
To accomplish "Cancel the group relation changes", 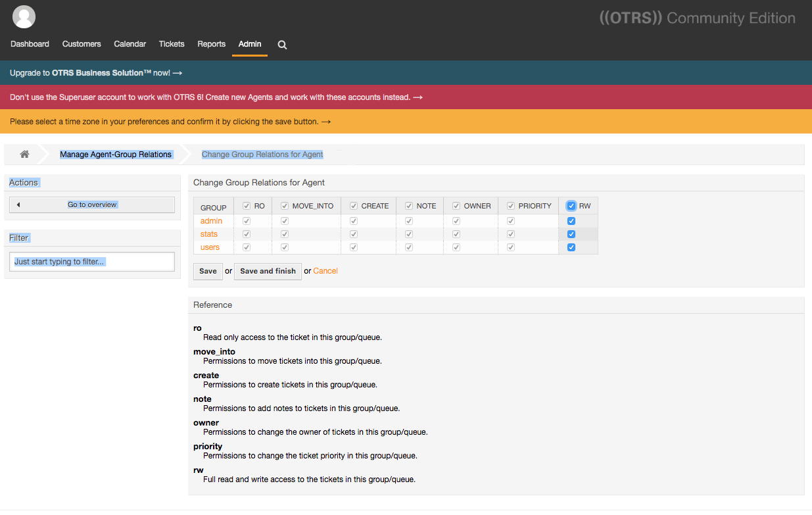I will [325, 271].
